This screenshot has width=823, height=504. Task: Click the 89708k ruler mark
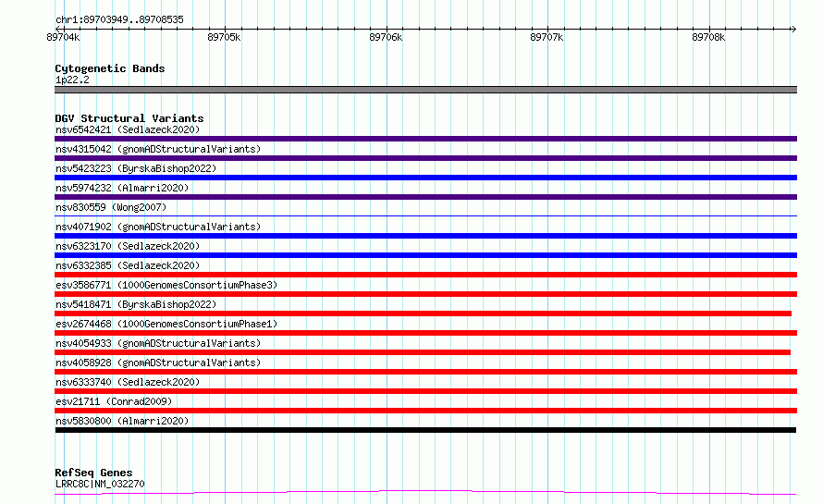(x=708, y=37)
